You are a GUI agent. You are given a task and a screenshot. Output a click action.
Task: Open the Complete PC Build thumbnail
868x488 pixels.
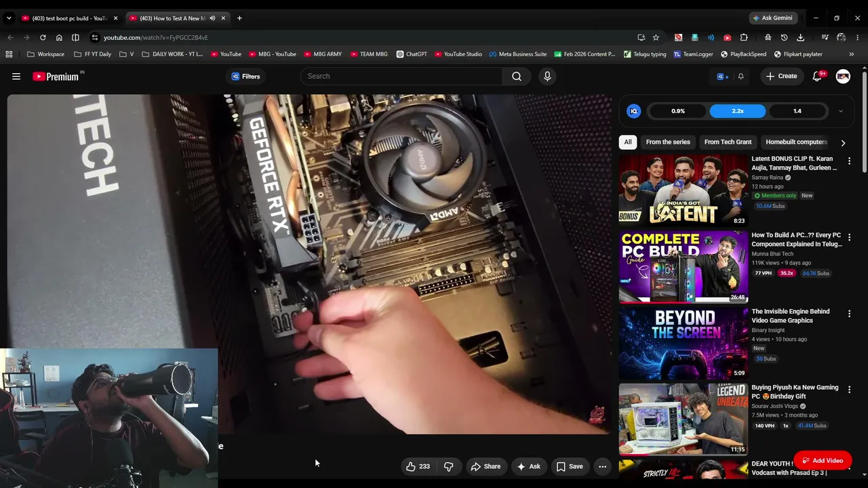point(683,266)
